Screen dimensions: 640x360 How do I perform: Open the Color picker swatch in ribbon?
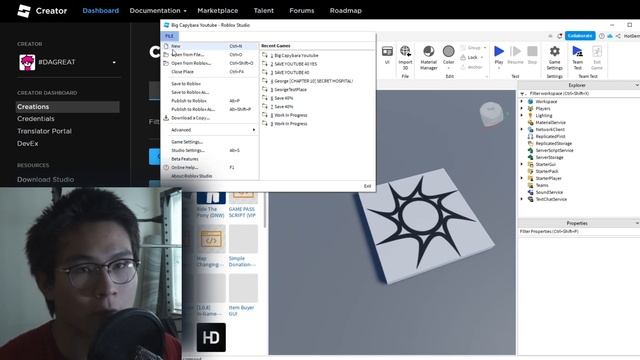click(449, 51)
